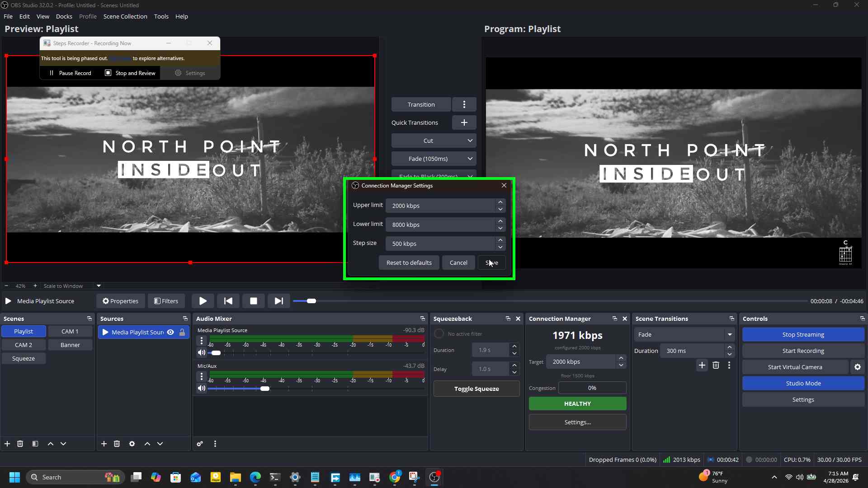Open the Tools menu

(161, 16)
